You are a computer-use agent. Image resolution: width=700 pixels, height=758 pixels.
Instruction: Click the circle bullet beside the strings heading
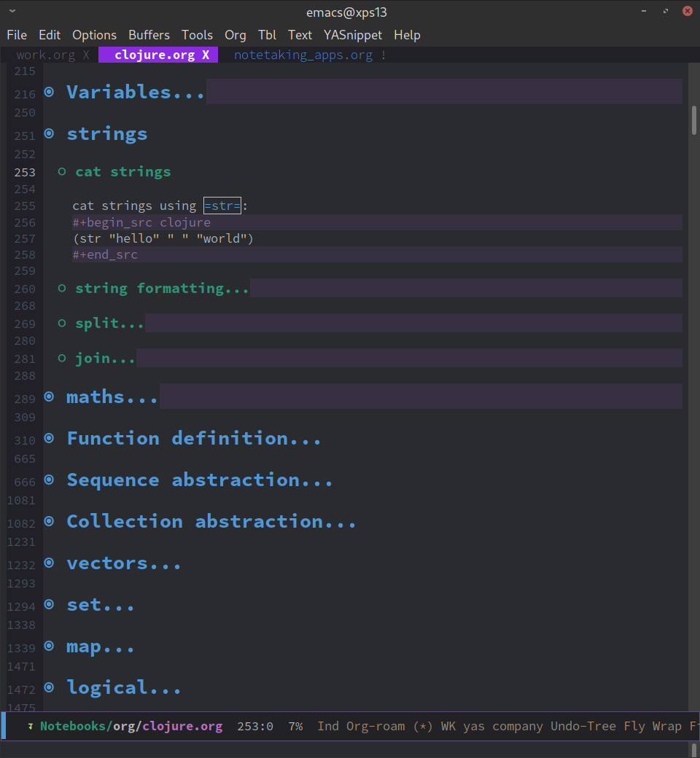48,133
